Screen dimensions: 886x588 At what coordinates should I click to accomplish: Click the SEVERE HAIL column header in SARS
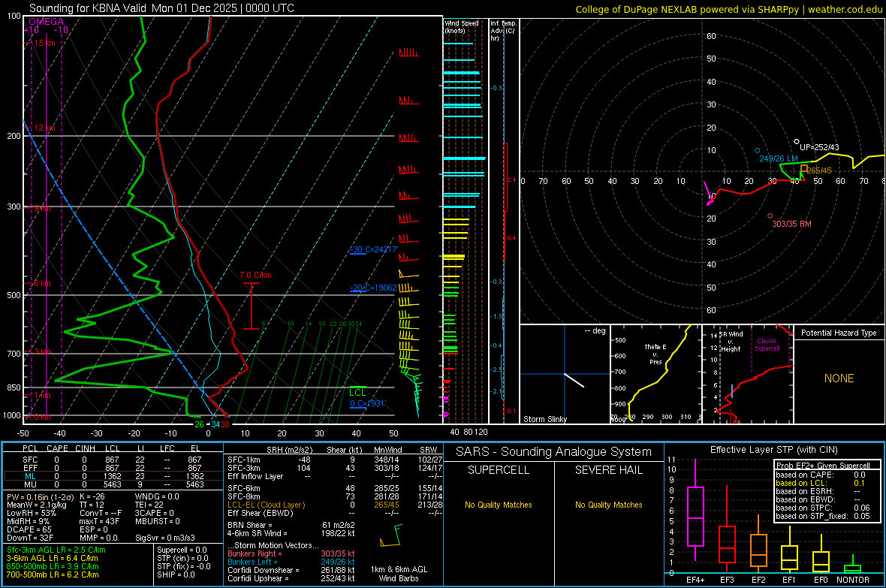pos(608,470)
